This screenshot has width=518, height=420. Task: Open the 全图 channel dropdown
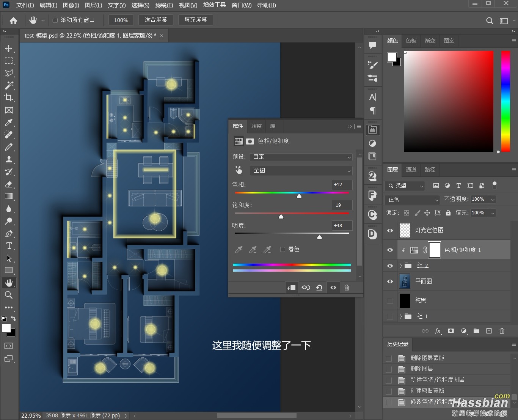click(301, 170)
